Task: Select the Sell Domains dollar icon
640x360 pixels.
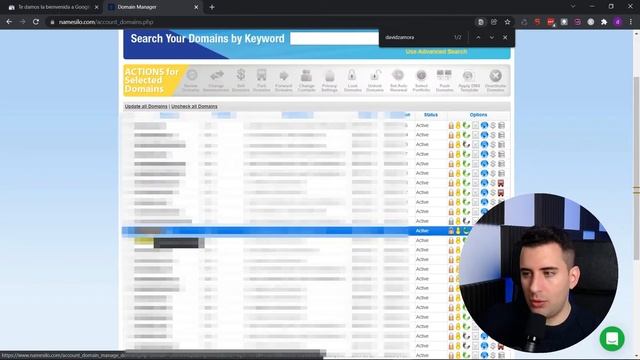Action: click(x=241, y=80)
